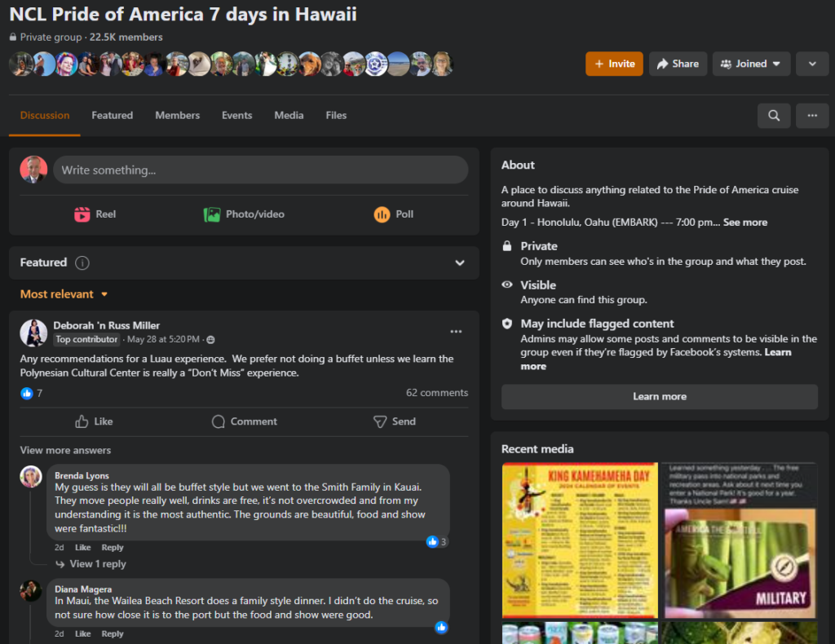View the 7 reactions on the post
Image resolution: width=835 pixels, height=644 pixels.
coord(32,393)
